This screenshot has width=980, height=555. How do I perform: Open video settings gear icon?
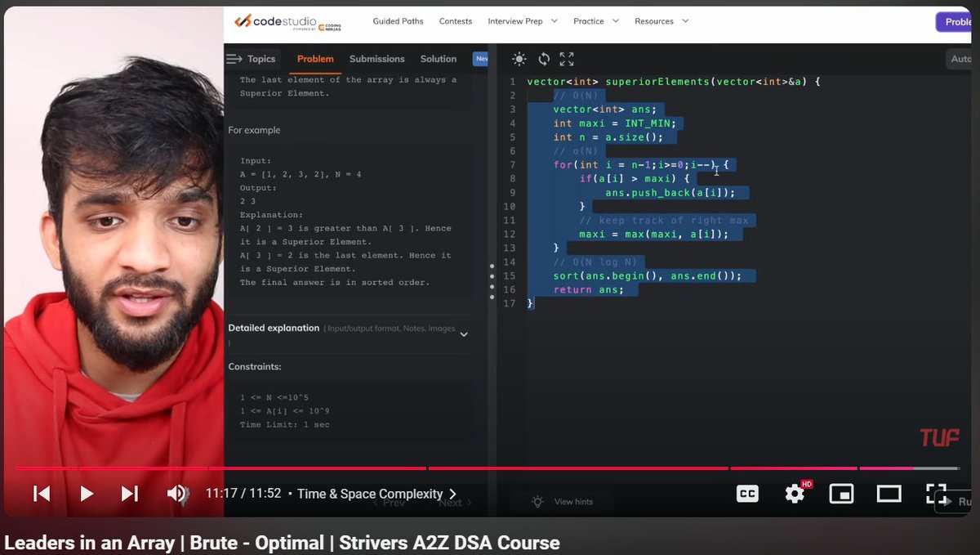point(795,493)
